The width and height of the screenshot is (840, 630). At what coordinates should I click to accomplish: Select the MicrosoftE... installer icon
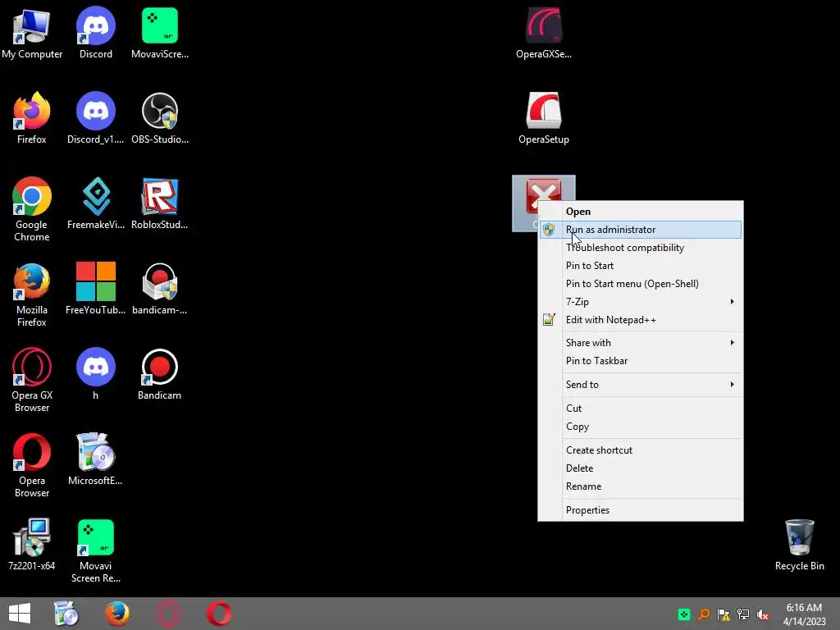95,459
